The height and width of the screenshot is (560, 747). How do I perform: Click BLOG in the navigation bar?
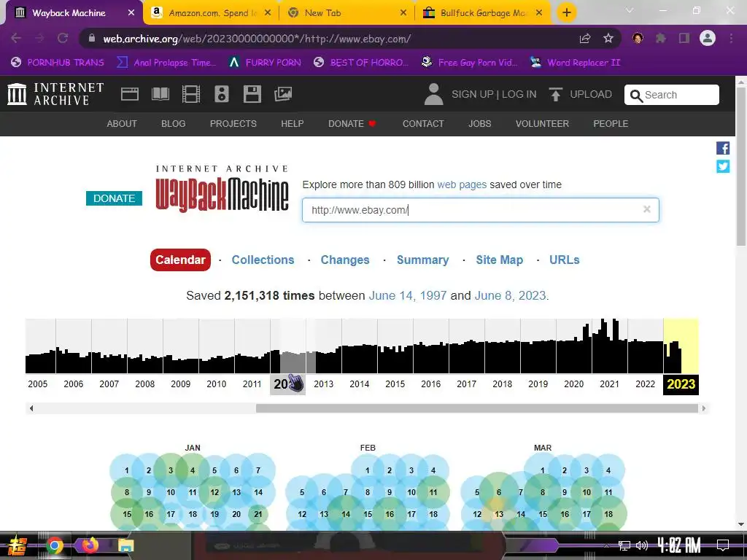(173, 124)
